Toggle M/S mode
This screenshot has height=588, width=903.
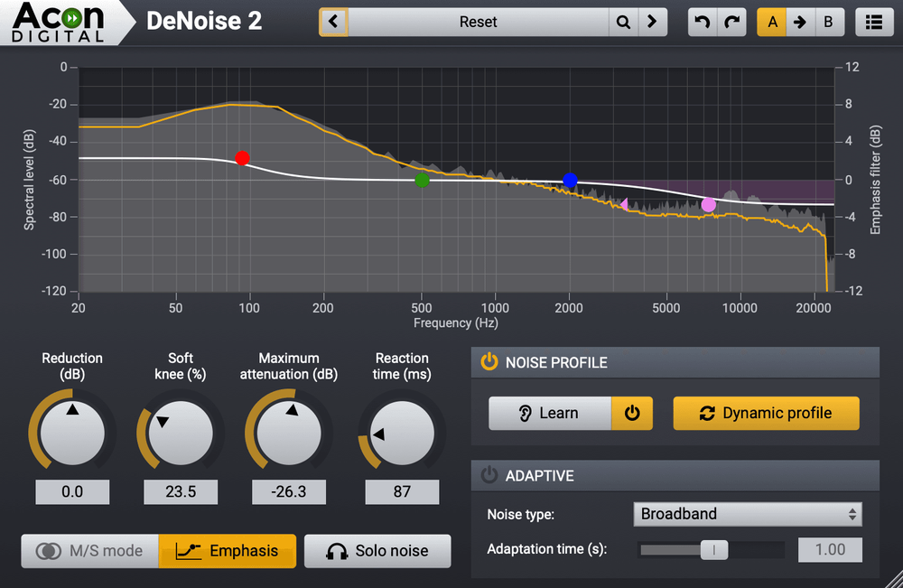tap(88, 551)
